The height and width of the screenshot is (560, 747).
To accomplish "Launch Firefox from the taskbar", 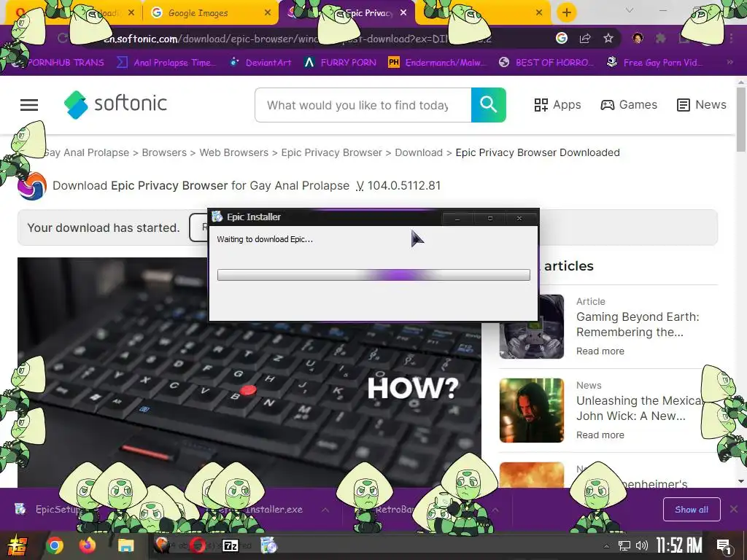I will [88, 545].
